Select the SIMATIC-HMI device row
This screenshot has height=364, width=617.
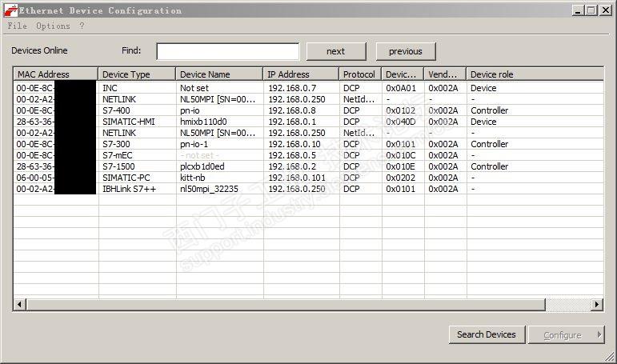point(309,122)
